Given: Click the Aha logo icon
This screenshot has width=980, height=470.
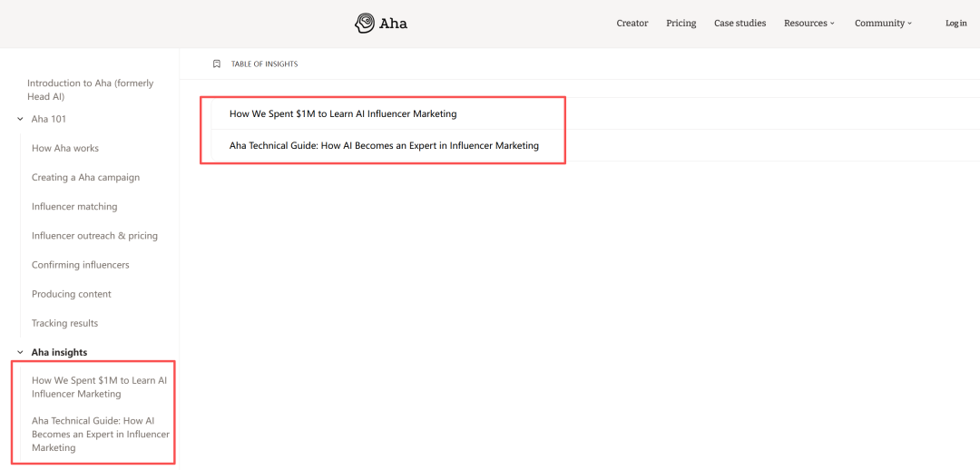Looking at the screenshot, I should click(365, 24).
